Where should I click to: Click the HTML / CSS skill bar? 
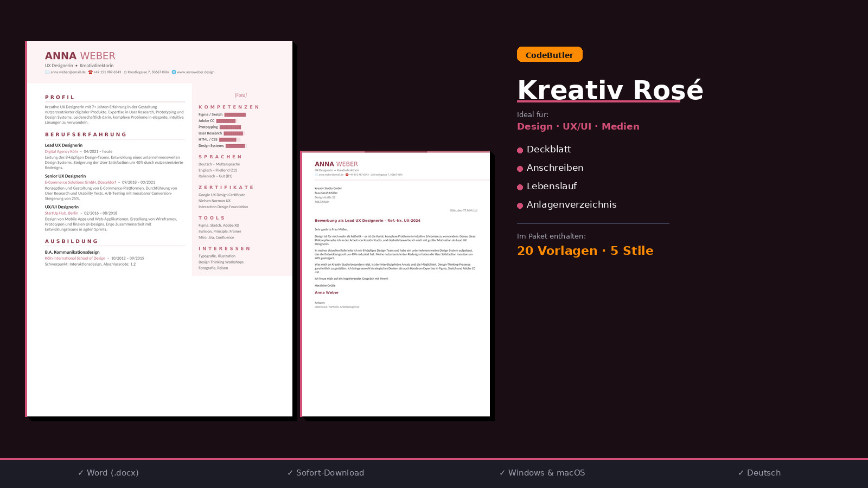tap(230, 139)
